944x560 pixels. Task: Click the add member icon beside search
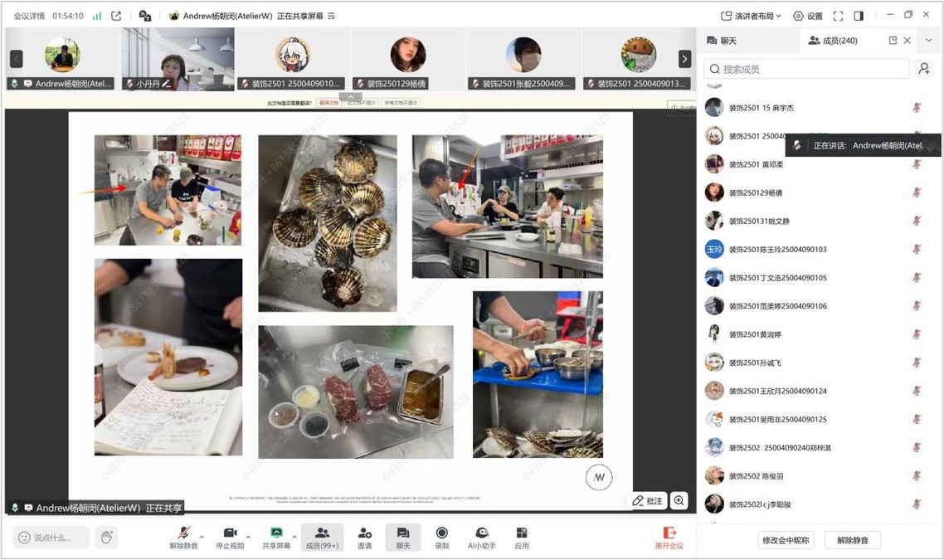coord(923,70)
